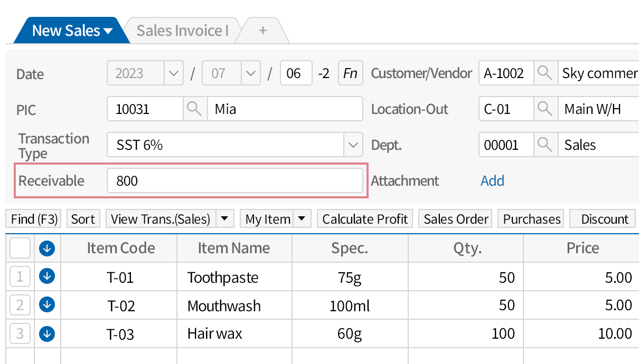Click the Fn button next to the date

[x=350, y=73]
